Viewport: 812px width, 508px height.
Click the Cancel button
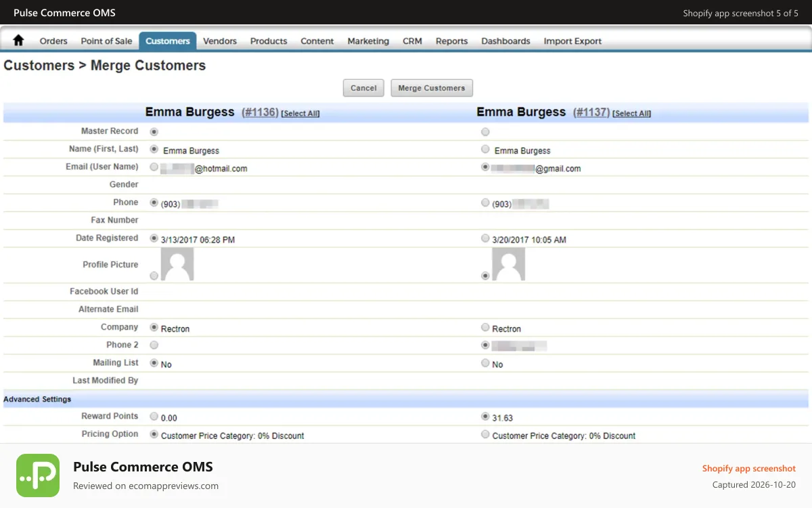[363, 88]
